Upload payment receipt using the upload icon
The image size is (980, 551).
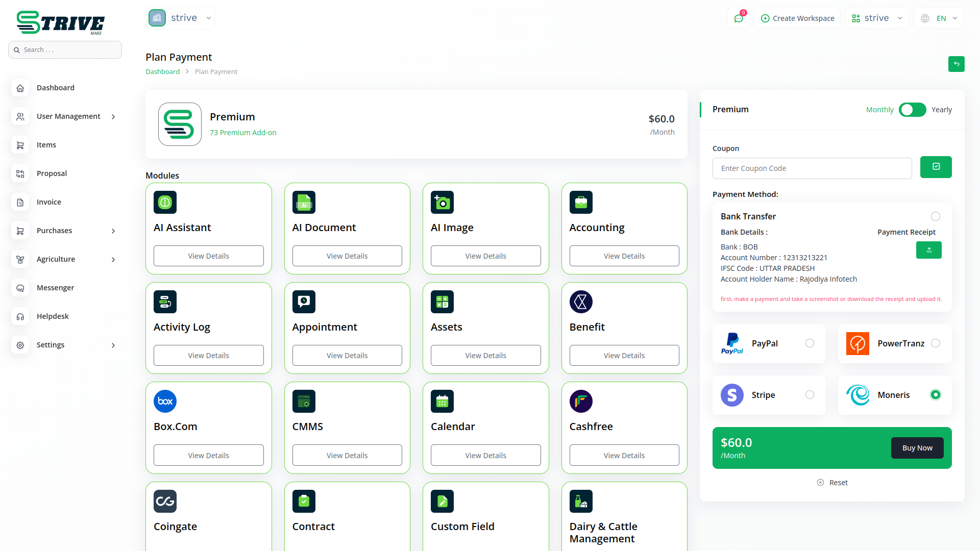point(928,250)
